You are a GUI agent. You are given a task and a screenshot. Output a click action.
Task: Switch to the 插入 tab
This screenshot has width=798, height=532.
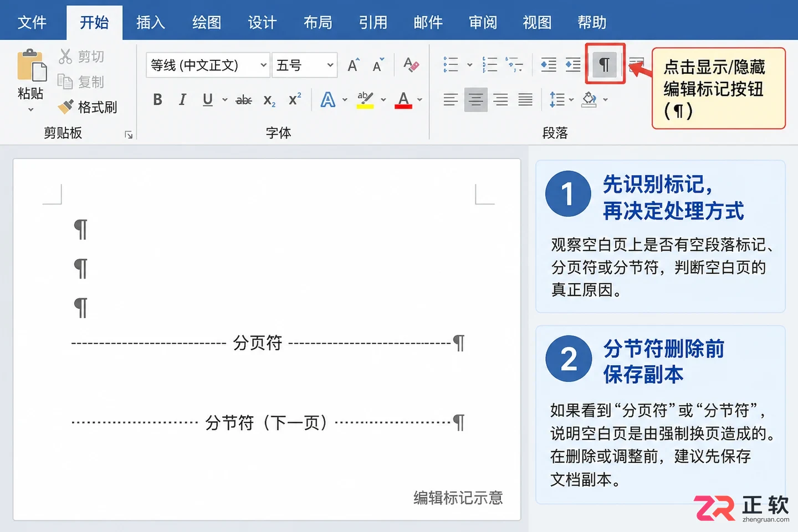coord(151,22)
